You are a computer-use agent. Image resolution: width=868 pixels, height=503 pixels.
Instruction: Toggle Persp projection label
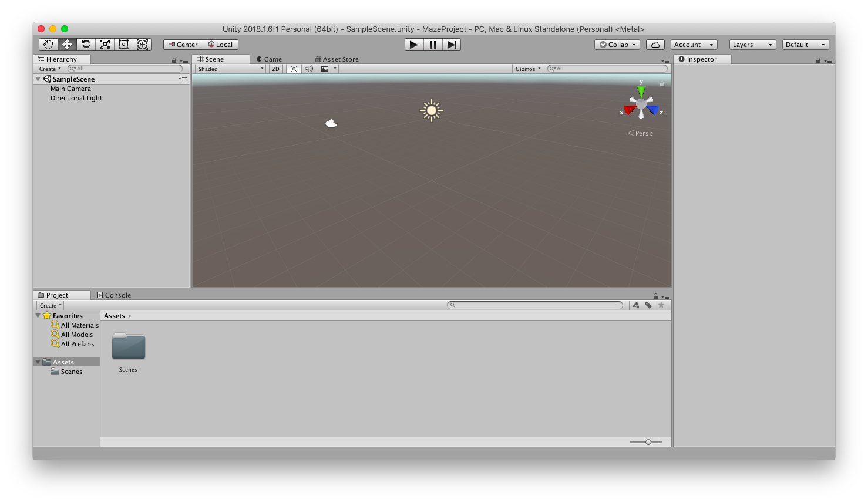tap(640, 133)
